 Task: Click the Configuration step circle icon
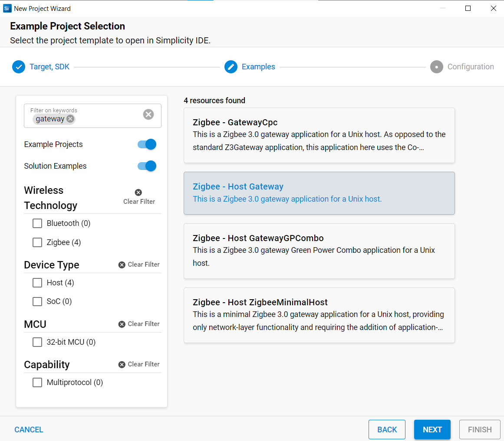(437, 67)
